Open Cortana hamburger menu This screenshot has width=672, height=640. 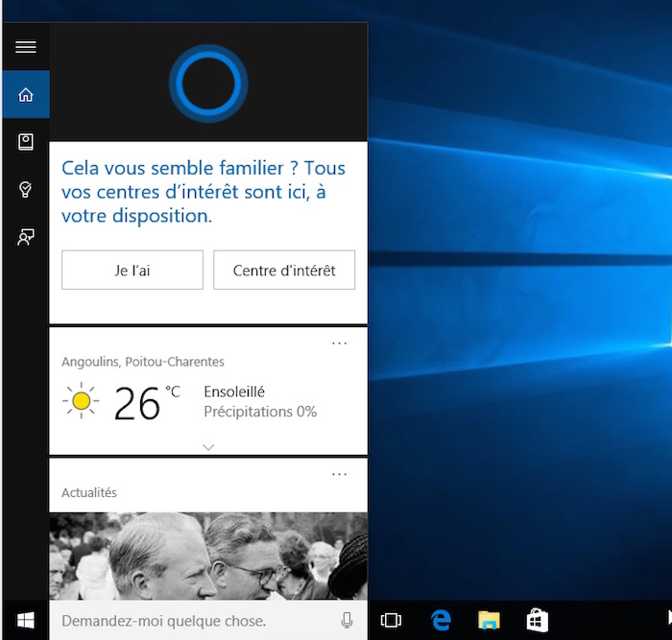click(x=25, y=46)
